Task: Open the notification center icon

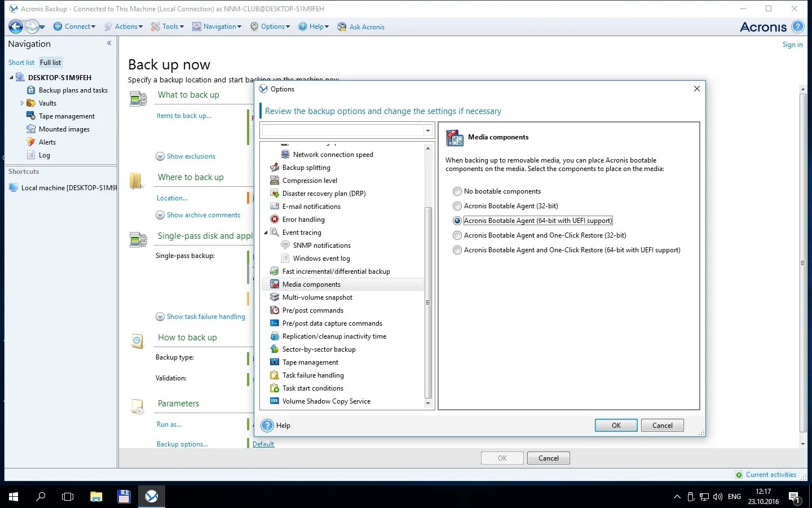Action: pyautogui.click(x=794, y=497)
